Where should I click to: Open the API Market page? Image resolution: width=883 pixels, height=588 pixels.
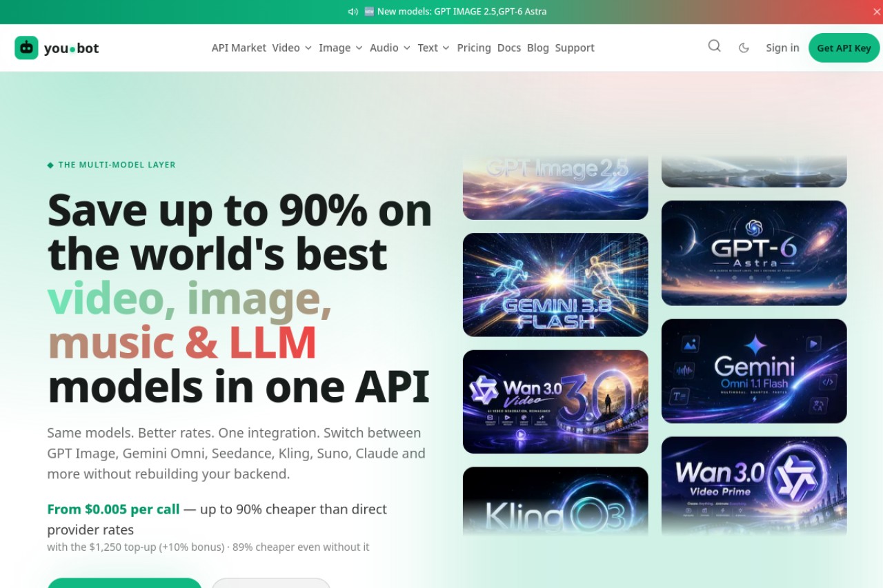[x=239, y=48]
